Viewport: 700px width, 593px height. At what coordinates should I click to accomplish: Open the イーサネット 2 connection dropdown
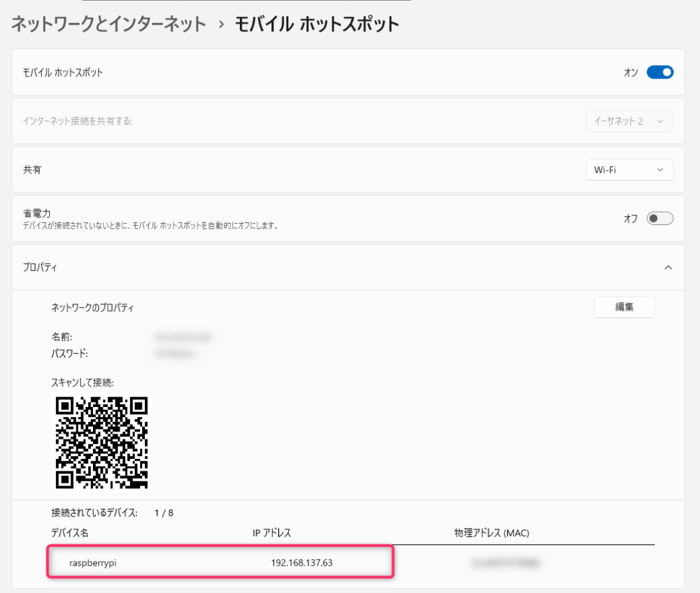(x=629, y=121)
